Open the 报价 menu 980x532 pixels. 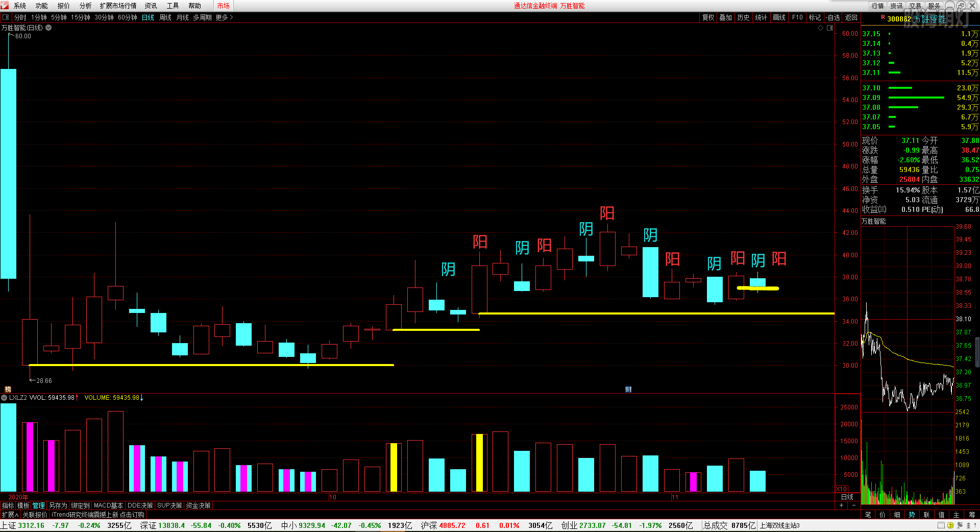(x=63, y=6)
